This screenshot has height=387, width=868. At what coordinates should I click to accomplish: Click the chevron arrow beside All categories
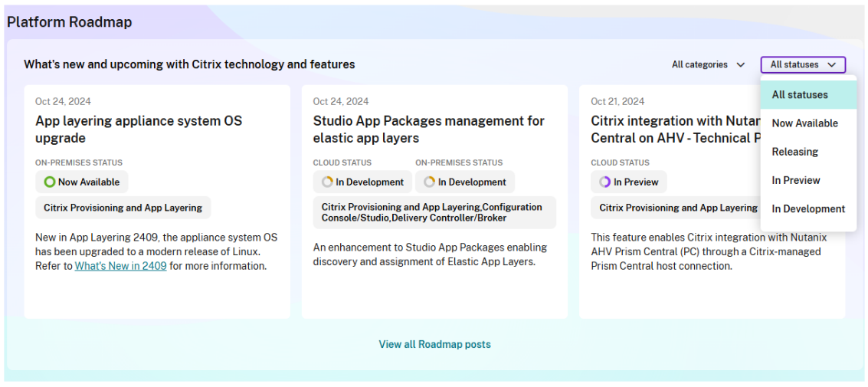pyautogui.click(x=740, y=65)
